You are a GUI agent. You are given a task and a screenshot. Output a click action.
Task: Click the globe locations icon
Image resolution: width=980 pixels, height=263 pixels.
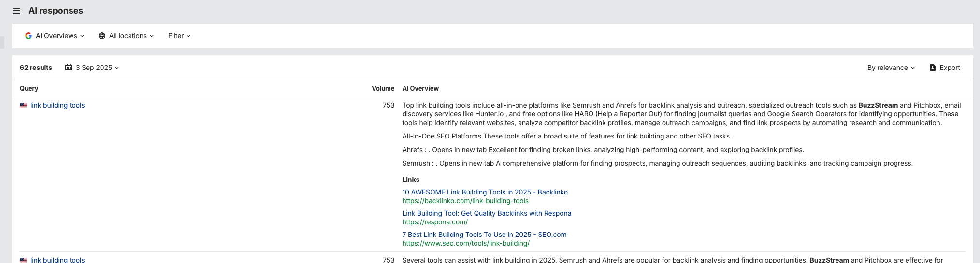[102, 36]
